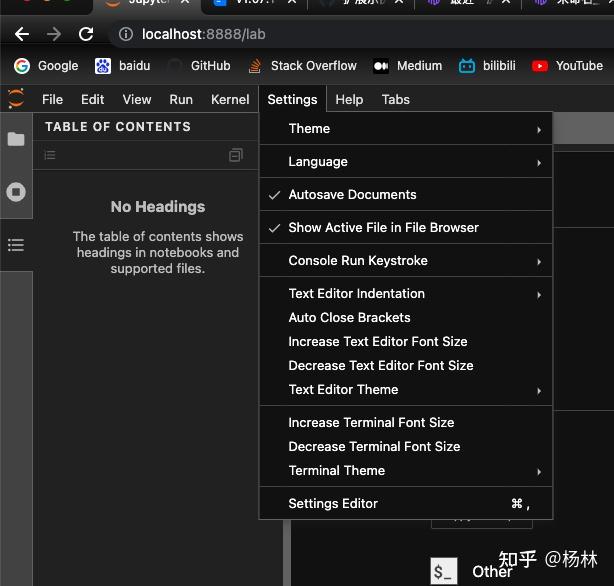Open the Edit menu
614x586 pixels.
pos(92,99)
